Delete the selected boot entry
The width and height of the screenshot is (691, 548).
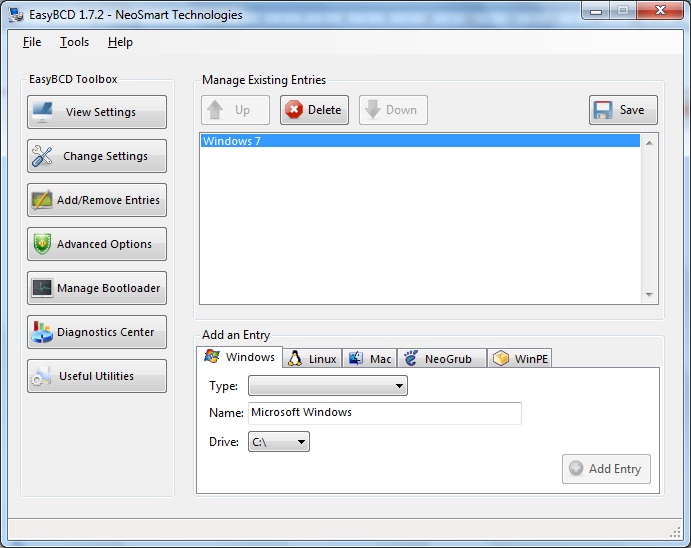[314, 110]
